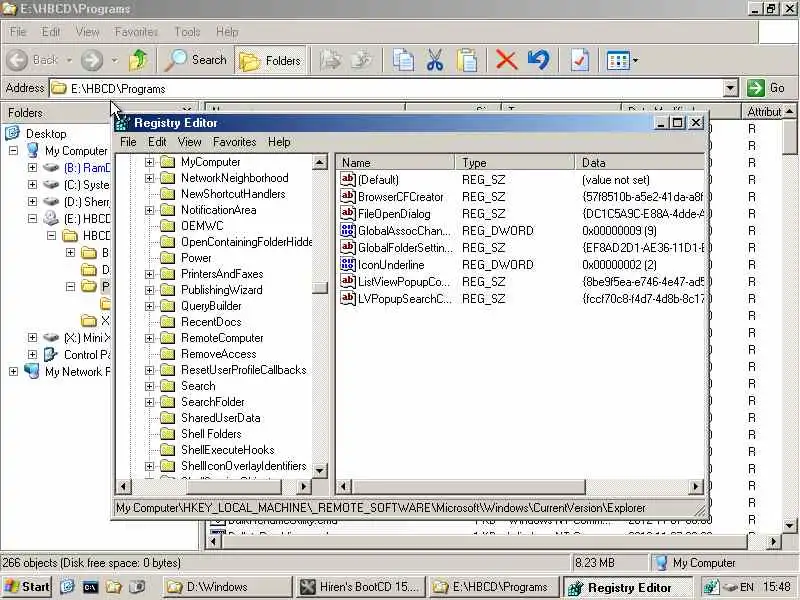Viewport: 800px width, 600px height.
Task: Click the red Delete X icon
Action: click(506, 60)
